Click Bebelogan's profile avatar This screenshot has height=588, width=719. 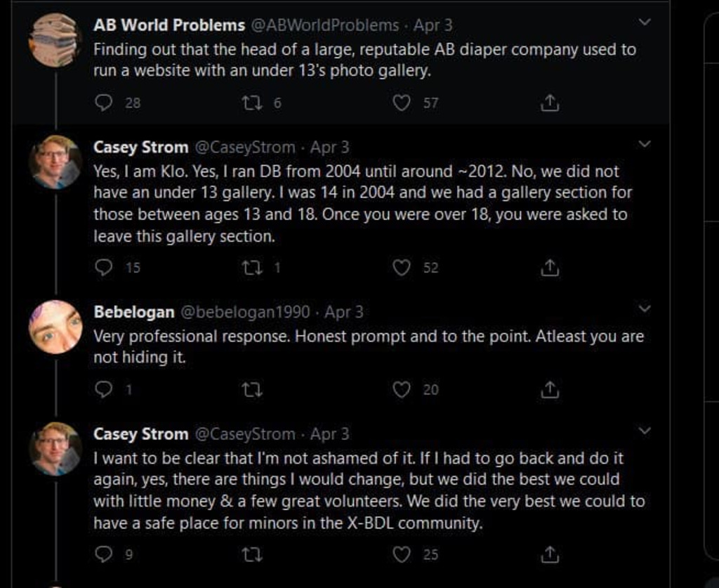point(55,327)
